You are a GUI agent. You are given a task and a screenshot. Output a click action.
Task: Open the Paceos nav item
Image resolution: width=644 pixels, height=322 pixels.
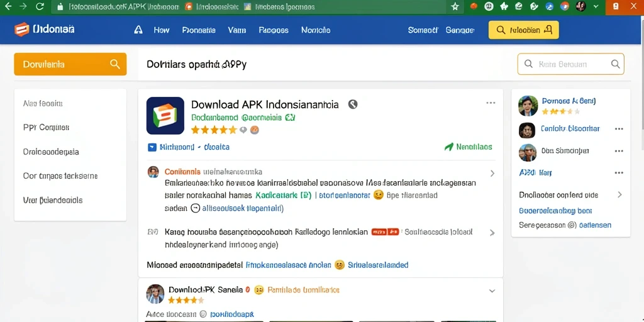(274, 30)
